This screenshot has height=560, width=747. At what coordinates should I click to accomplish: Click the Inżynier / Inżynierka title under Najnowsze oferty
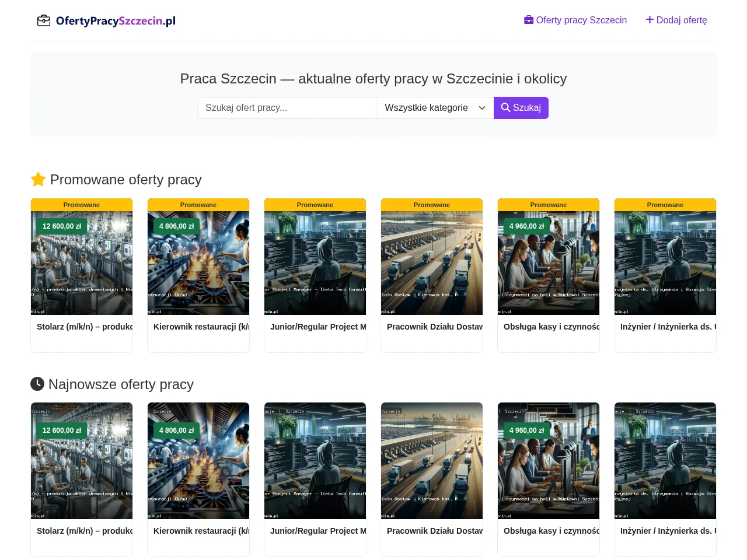668,531
